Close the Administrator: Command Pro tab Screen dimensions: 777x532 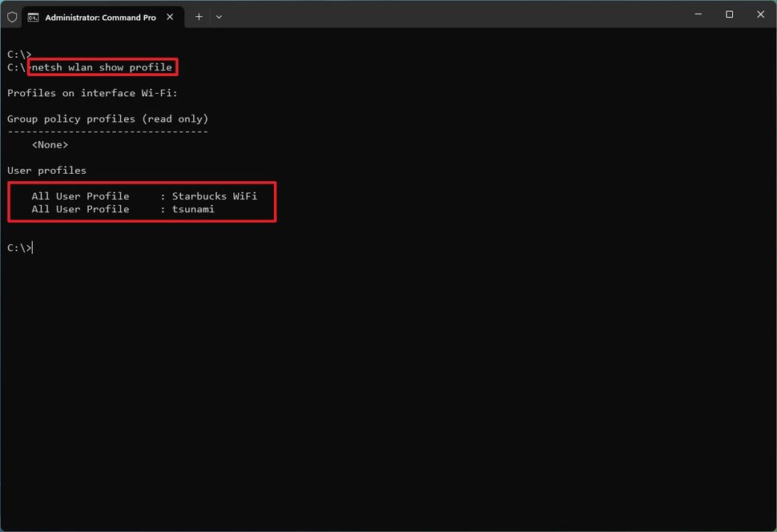coord(169,16)
